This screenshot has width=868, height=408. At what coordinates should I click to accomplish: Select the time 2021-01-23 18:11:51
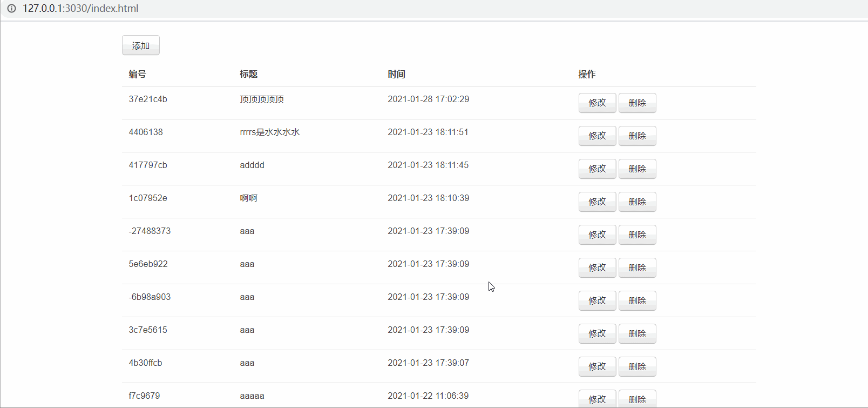pos(428,132)
